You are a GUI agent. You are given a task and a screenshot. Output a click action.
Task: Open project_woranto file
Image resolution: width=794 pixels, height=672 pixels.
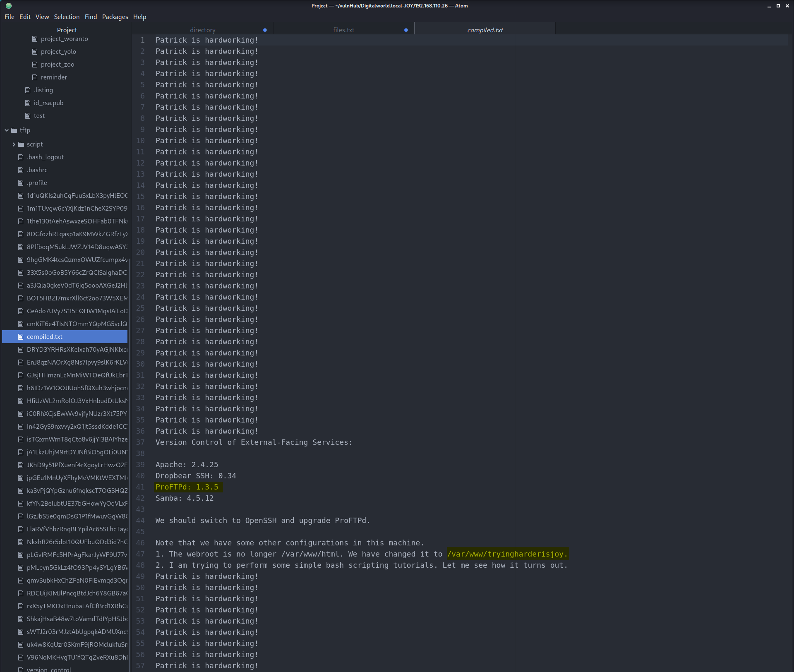click(x=64, y=39)
